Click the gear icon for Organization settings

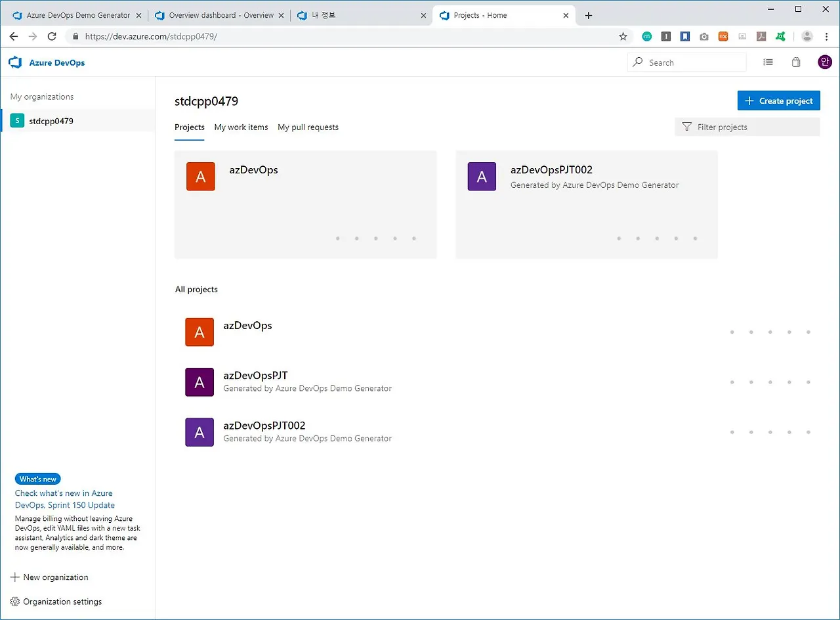15,602
